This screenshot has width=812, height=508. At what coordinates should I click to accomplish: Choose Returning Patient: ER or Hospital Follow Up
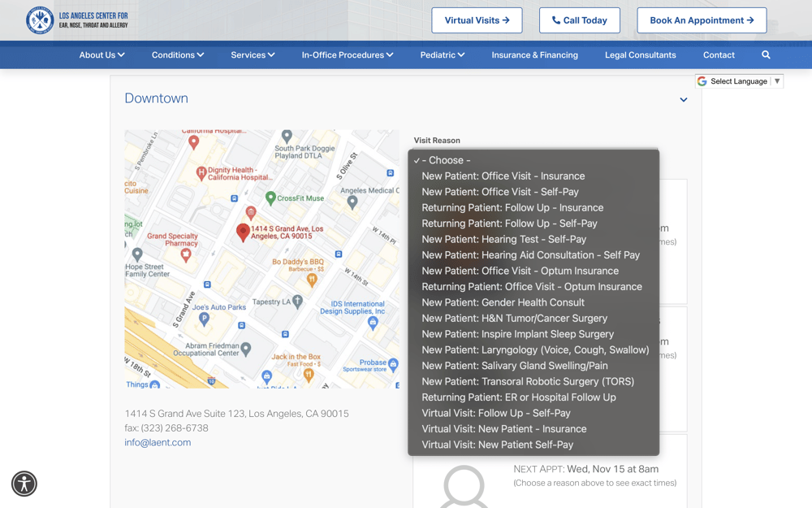tap(533, 397)
